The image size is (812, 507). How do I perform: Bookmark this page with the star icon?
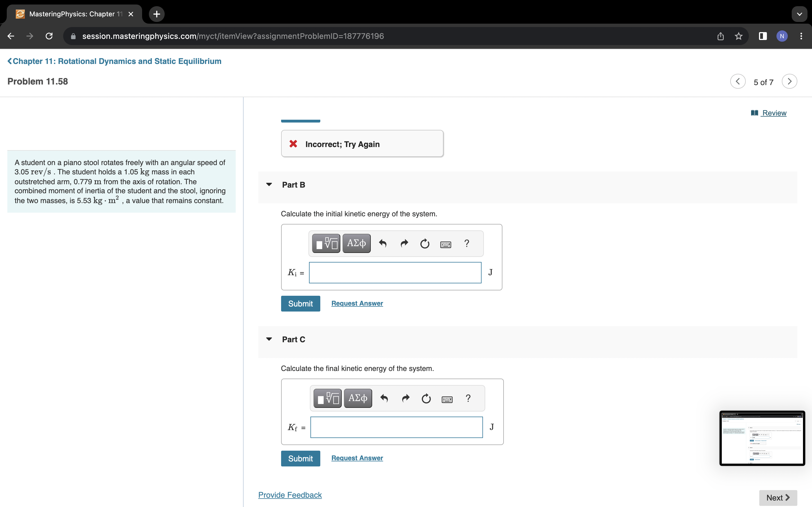[x=738, y=36]
